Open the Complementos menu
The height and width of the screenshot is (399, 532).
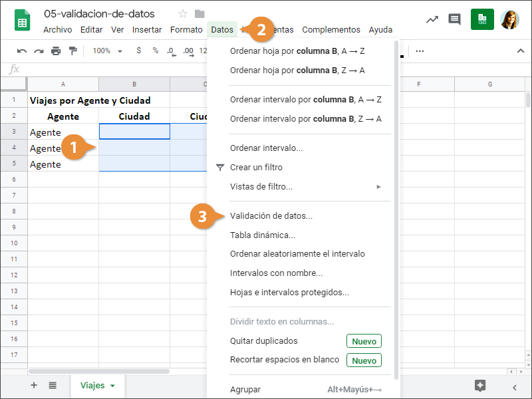[x=331, y=30]
